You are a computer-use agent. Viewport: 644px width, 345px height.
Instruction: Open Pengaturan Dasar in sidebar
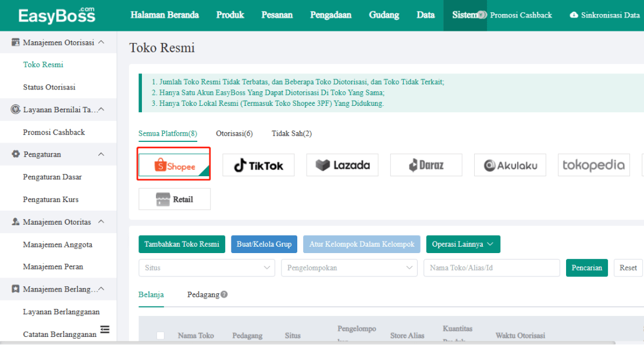pyautogui.click(x=52, y=177)
